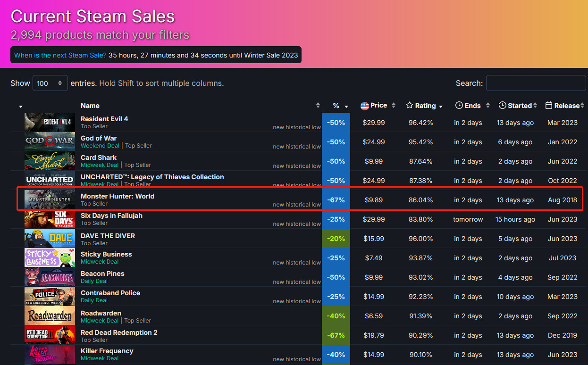Click the clock icon in Ends header
This screenshot has height=365, width=588.
(459, 106)
